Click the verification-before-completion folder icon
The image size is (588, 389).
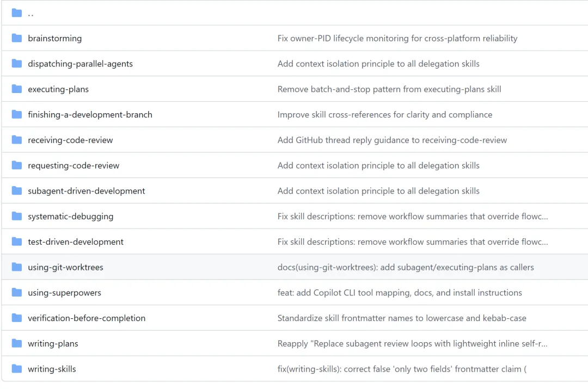[17, 318]
